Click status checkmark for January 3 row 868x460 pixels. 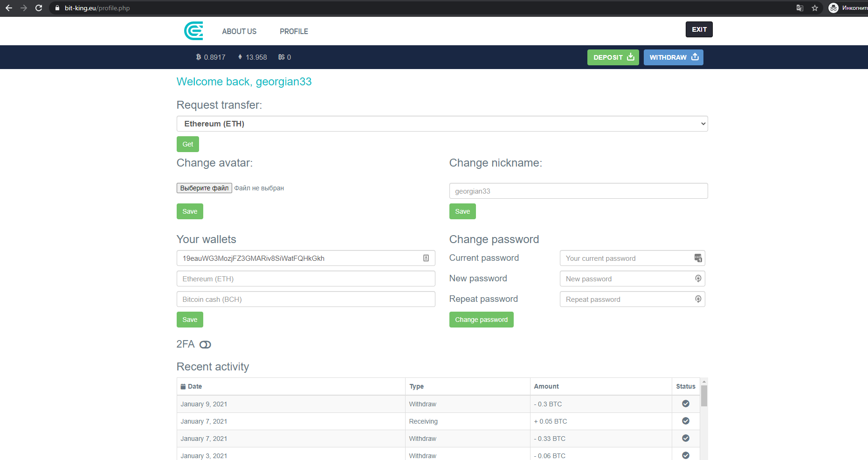pyautogui.click(x=686, y=455)
